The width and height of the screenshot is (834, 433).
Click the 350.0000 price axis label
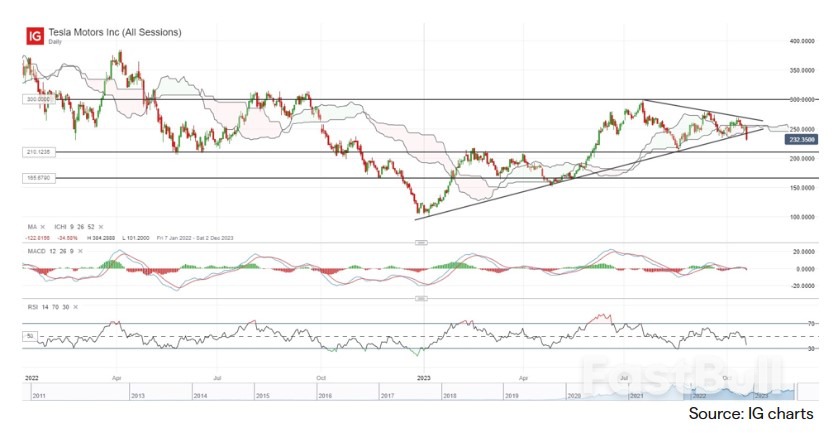click(x=802, y=70)
